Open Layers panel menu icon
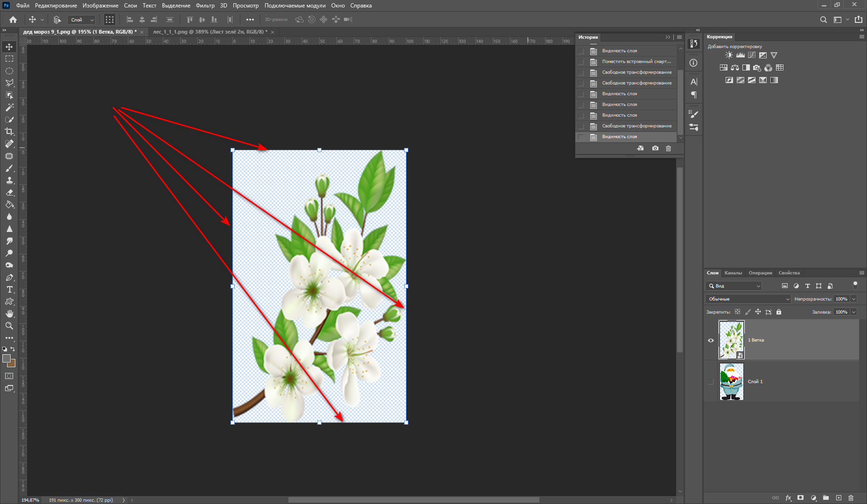This screenshot has width=867, height=504. 861,273
